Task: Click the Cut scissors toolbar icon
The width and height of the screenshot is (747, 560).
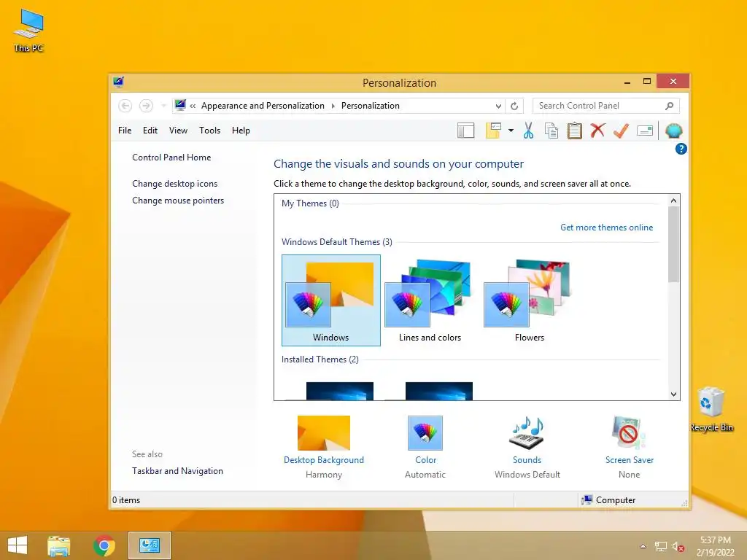Action: pyautogui.click(x=528, y=131)
